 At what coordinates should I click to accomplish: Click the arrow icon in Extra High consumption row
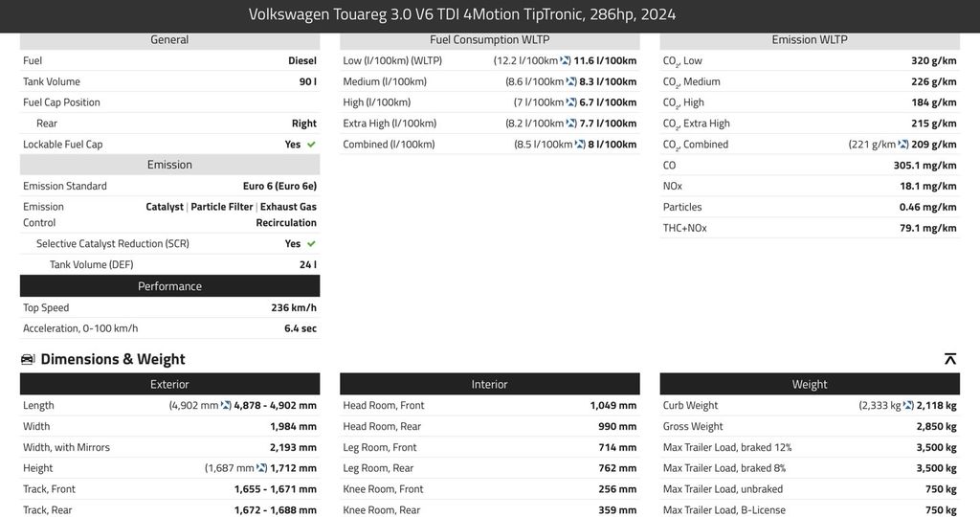click(571, 124)
